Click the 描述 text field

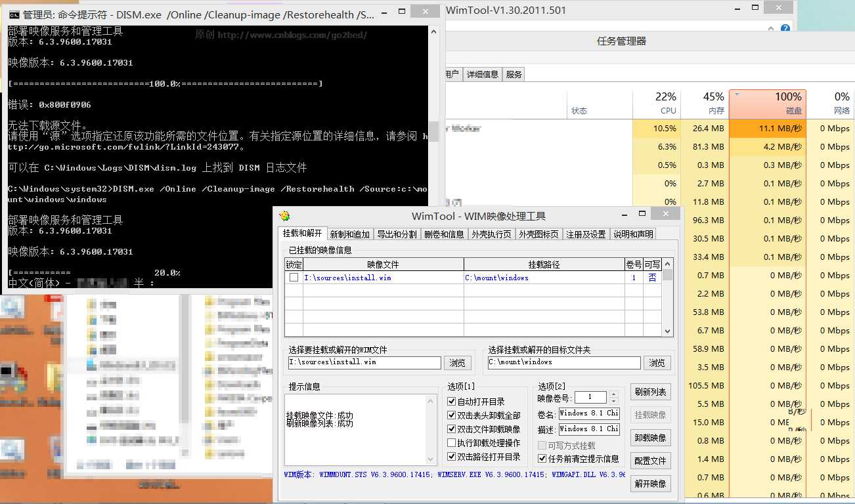tap(589, 429)
